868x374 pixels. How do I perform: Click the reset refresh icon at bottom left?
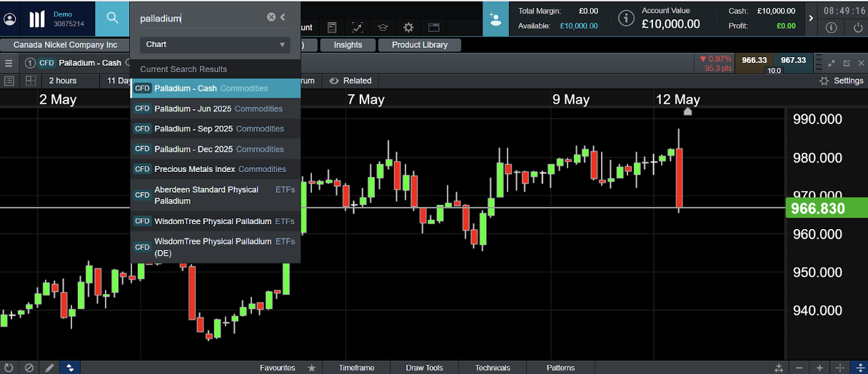point(9,368)
